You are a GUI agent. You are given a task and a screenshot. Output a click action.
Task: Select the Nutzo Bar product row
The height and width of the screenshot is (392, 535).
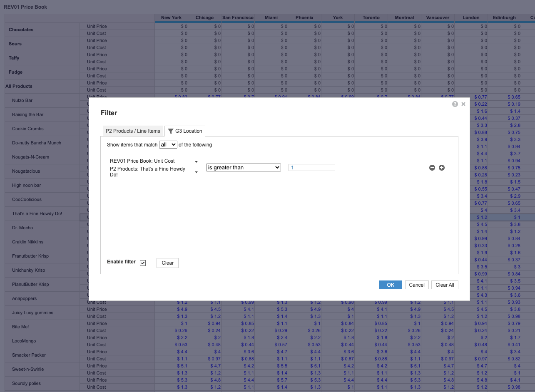[22, 100]
